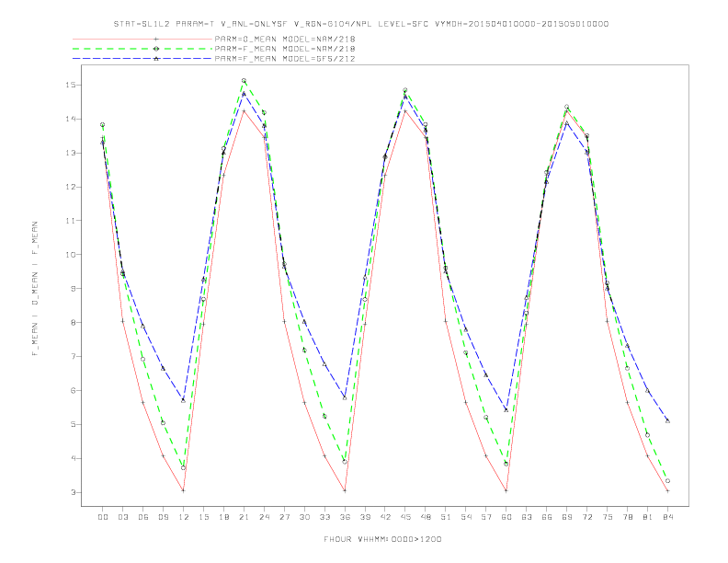
Task: Click x-axis forecast hour label 42
Action: click(385, 517)
